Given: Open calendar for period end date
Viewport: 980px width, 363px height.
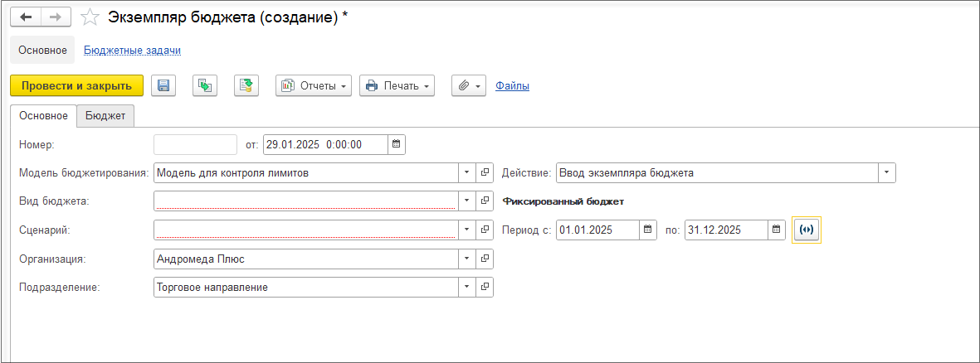Looking at the screenshot, I should pos(776,230).
